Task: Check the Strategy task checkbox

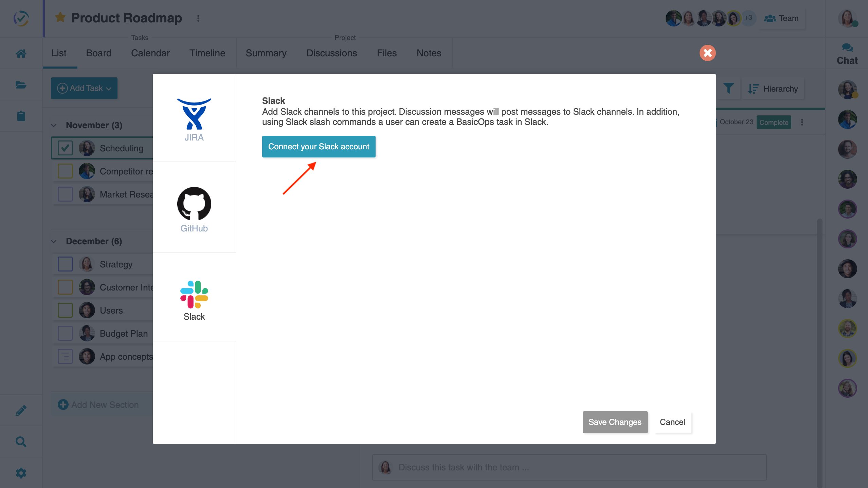Action: 65,264
